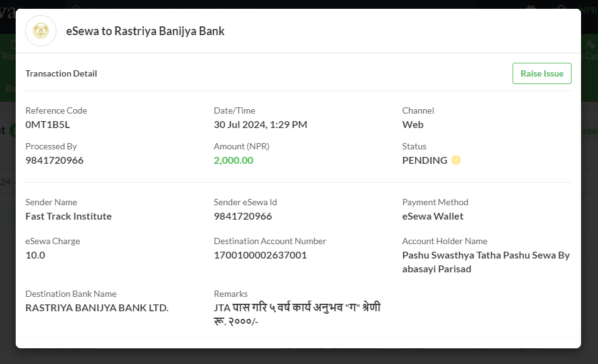Click the Raise Issue button
598x364 pixels.
pyautogui.click(x=541, y=73)
